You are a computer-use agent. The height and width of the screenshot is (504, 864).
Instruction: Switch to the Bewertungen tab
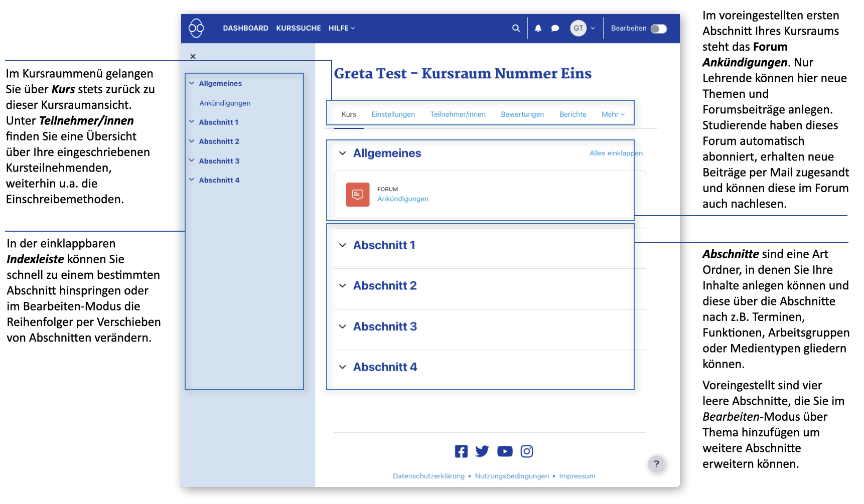522,114
